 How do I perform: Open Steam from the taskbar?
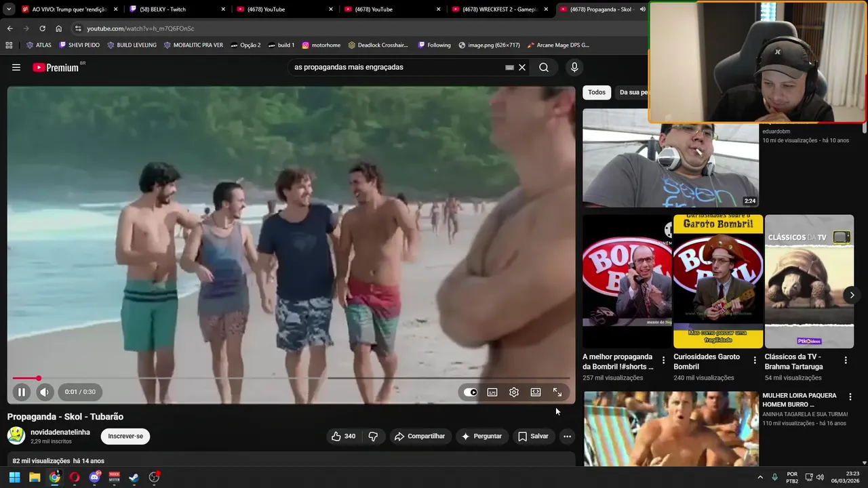coord(134,477)
